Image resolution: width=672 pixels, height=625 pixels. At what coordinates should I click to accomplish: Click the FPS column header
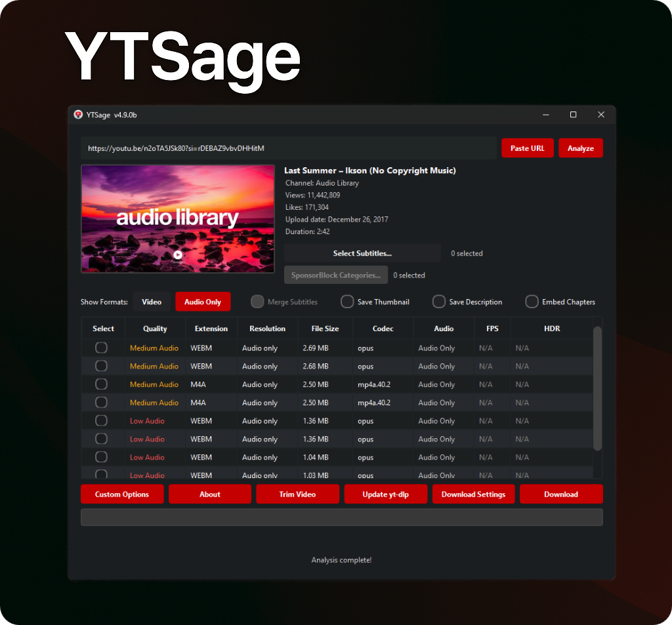pyautogui.click(x=492, y=329)
